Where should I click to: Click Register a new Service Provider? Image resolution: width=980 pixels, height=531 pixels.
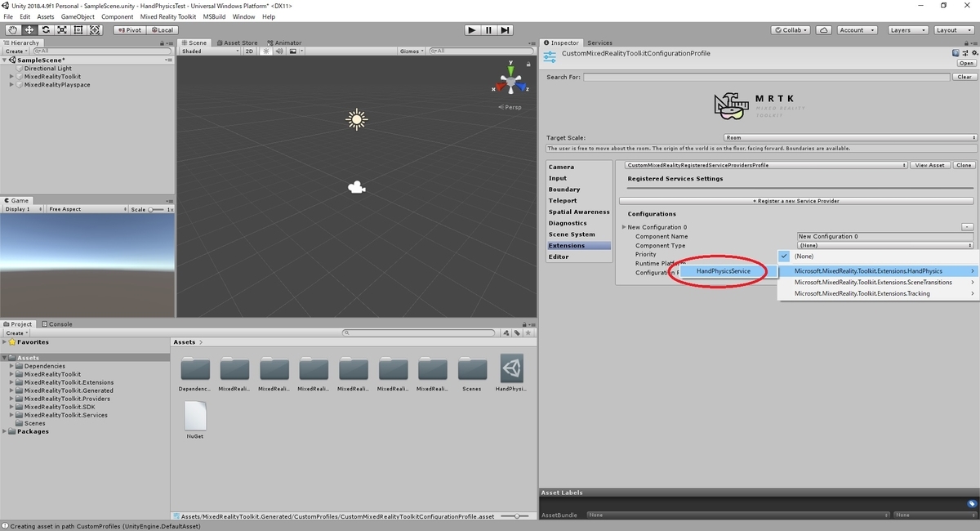click(x=796, y=201)
